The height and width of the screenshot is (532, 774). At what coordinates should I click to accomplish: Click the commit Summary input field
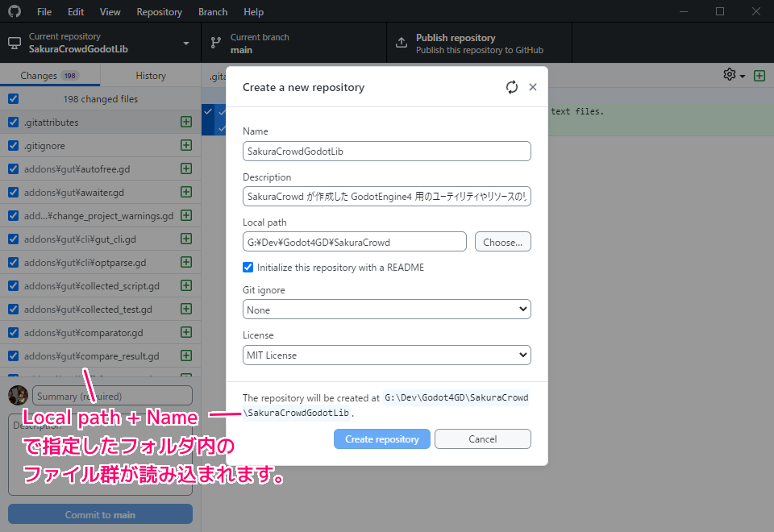point(113,396)
